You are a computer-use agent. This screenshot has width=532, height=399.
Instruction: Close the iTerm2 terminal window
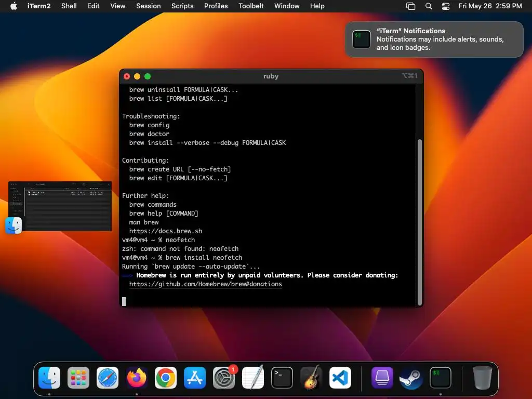click(x=127, y=76)
